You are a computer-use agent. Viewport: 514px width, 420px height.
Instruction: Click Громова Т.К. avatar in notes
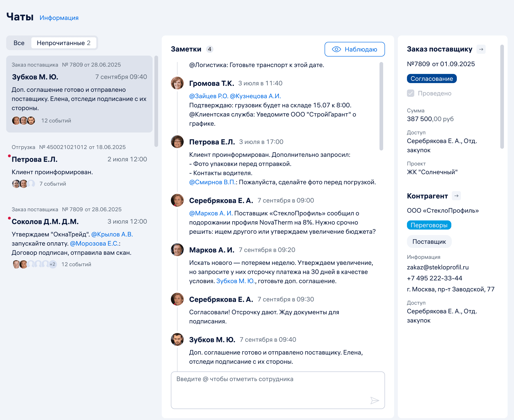pos(177,83)
